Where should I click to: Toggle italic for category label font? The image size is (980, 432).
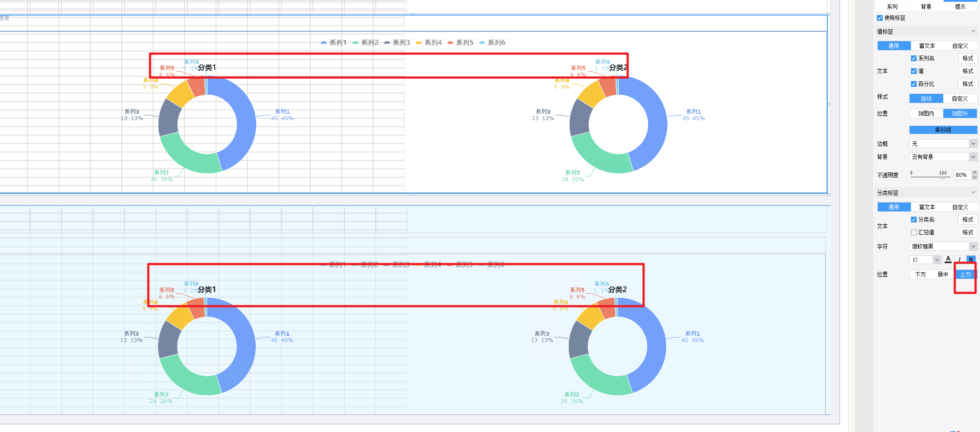pos(959,260)
